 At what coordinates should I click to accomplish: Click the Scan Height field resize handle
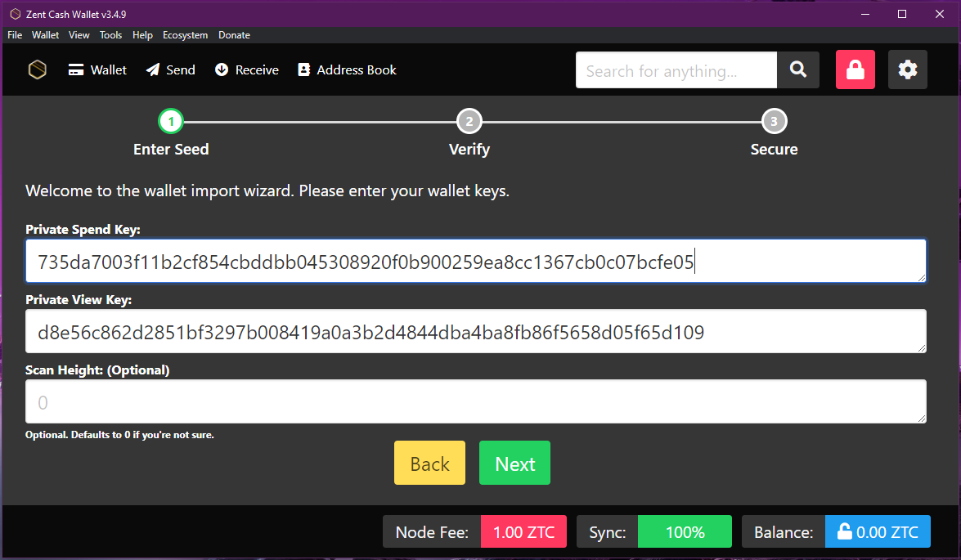click(x=921, y=418)
